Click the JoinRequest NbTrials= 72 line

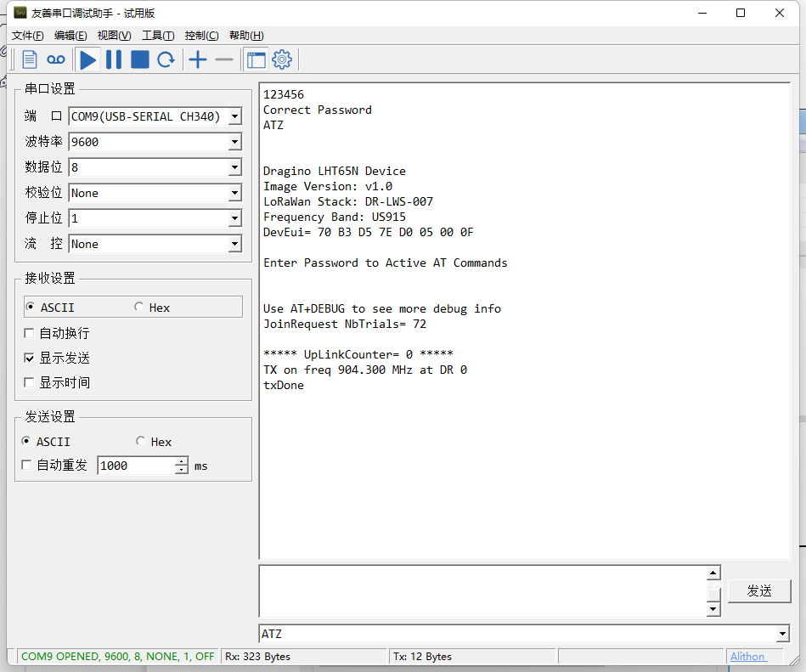[x=345, y=324]
